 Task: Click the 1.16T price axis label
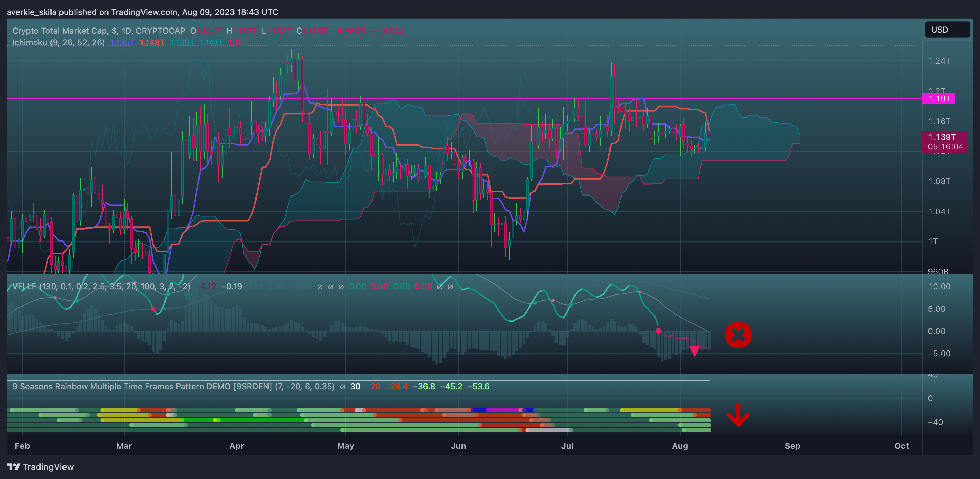(x=939, y=121)
